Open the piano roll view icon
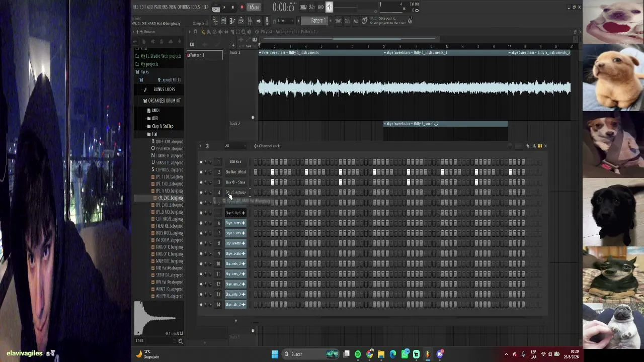The image size is (644, 362). [x=232, y=21]
